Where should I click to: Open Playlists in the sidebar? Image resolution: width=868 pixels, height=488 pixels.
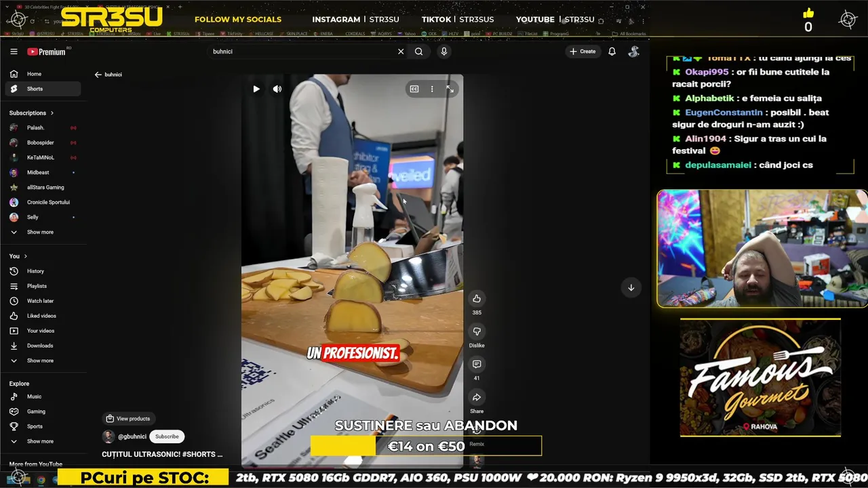point(43,286)
